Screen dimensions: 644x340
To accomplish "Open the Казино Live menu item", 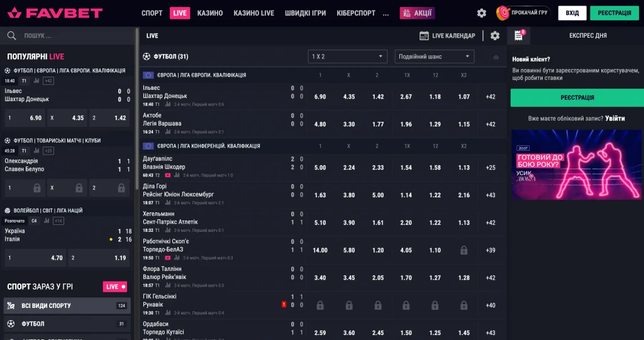I will point(254,13).
